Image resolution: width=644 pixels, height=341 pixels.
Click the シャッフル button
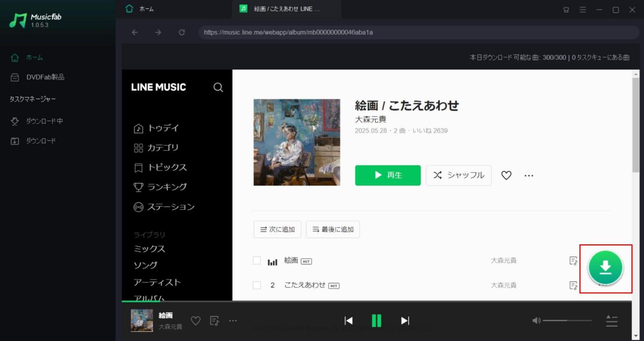click(x=458, y=175)
